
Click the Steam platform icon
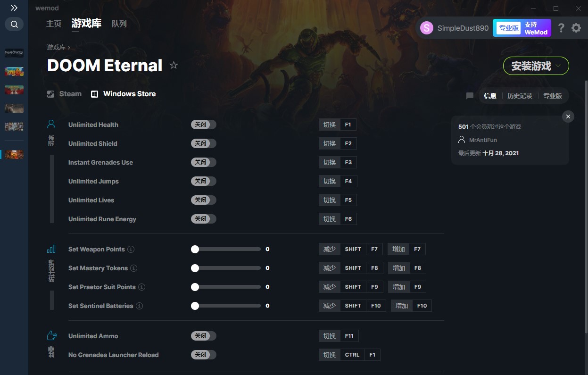(x=51, y=94)
